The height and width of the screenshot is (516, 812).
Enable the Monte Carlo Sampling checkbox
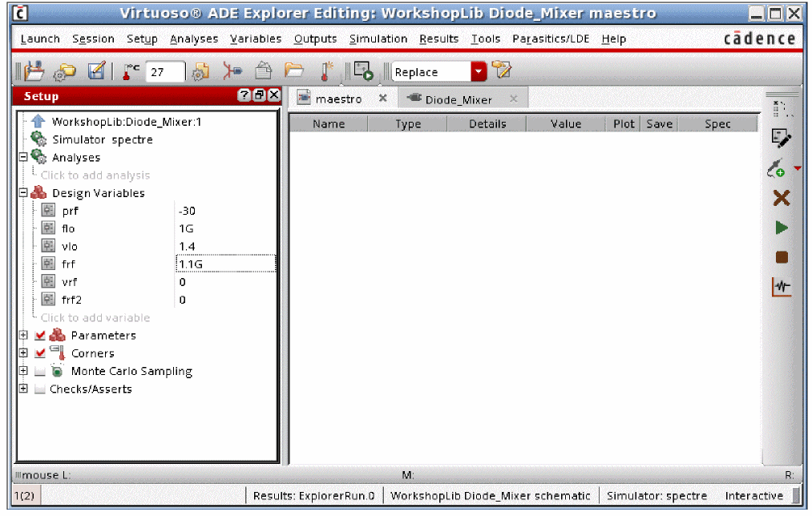(40, 371)
